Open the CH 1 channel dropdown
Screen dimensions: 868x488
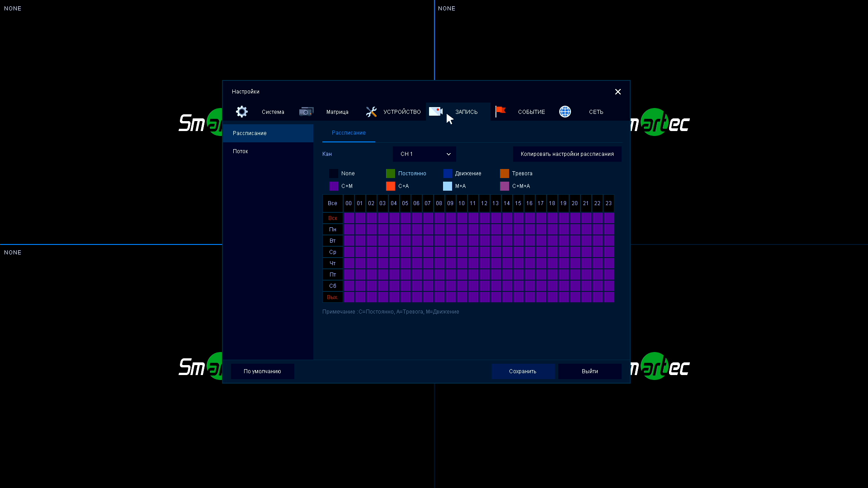tap(425, 154)
